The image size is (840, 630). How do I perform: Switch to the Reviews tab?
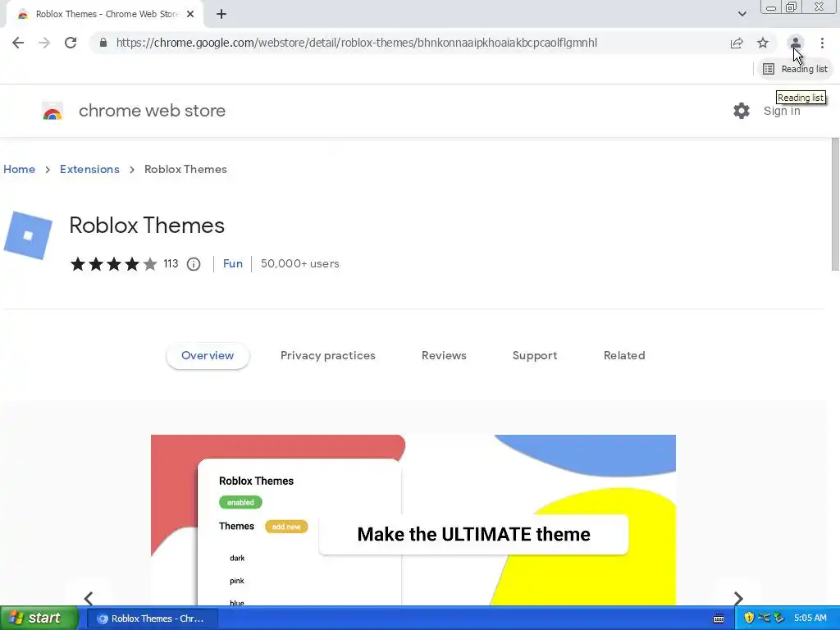(444, 356)
